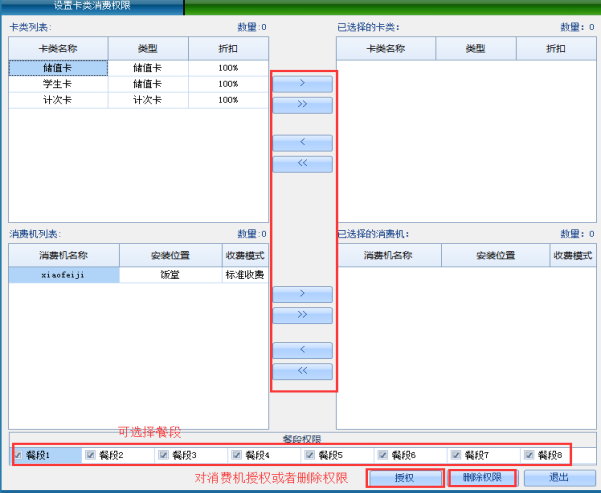Sort the card list by 类型 header

(x=148, y=49)
